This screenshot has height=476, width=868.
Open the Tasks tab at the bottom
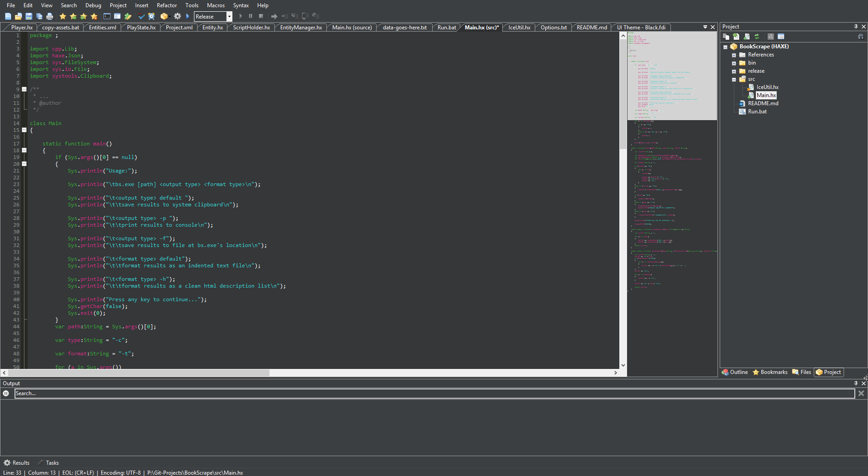coord(48,463)
